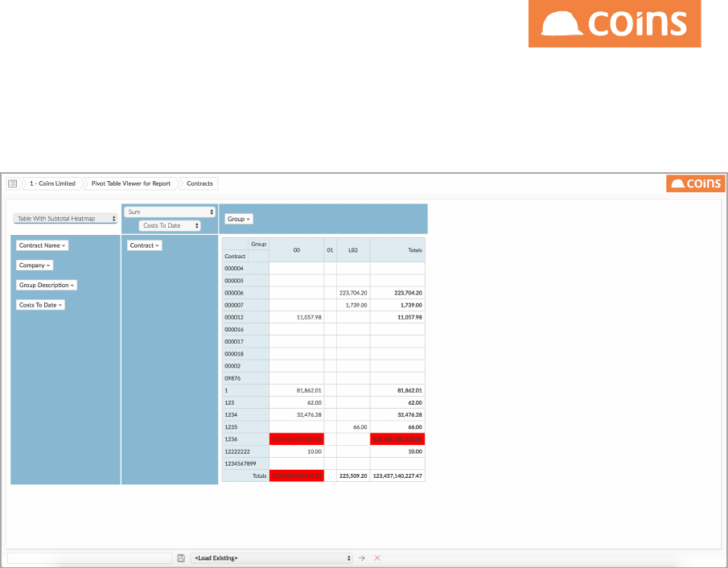
Task: Click the Group axis label in table header
Action: (258, 244)
